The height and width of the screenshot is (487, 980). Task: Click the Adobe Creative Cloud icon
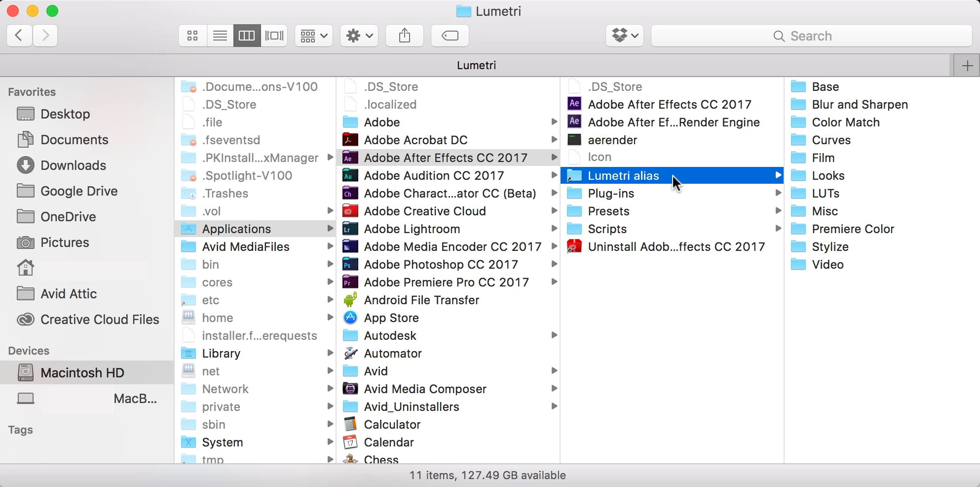(350, 211)
